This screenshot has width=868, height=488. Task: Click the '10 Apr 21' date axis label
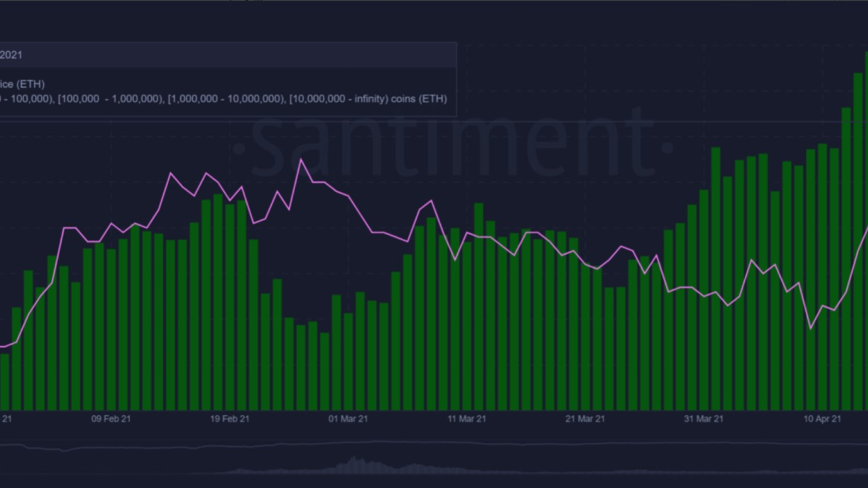pos(822,419)
